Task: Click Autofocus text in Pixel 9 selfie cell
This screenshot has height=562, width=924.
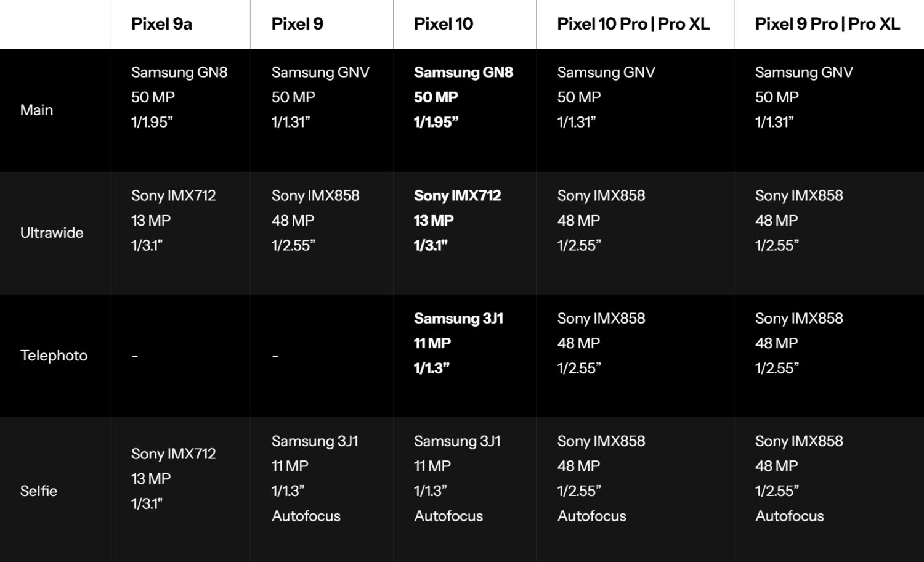Action: 306,516
